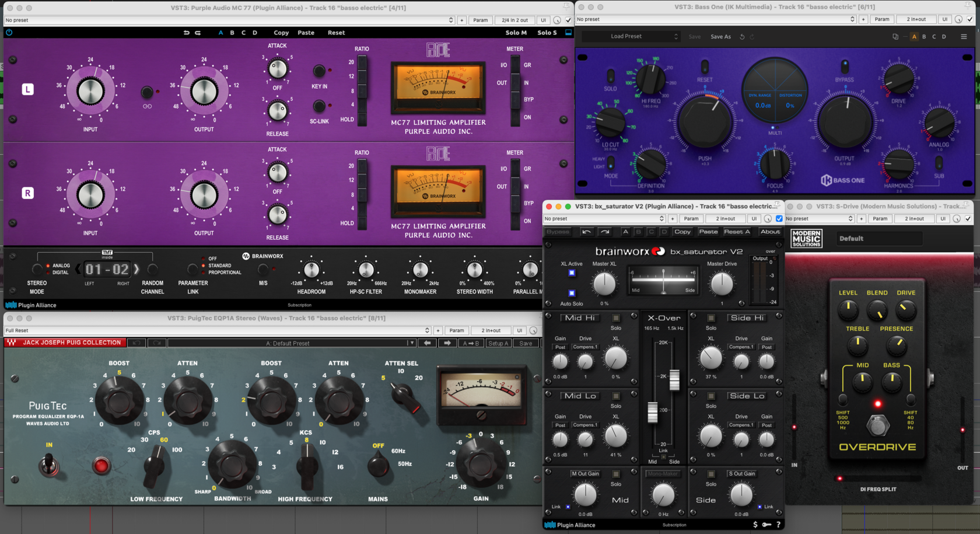Select setting C in Bass One toolbar
Screen dimensions: 980x534
934,37
